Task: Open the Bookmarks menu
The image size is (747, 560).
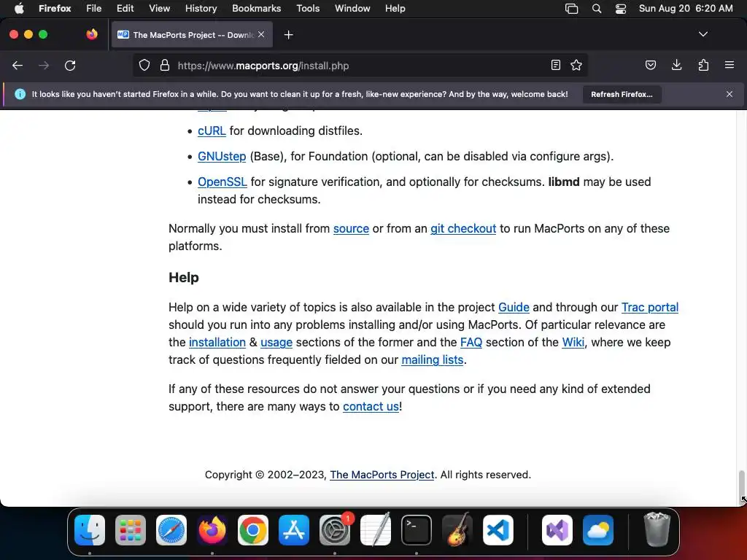Action: click(256, 9)
